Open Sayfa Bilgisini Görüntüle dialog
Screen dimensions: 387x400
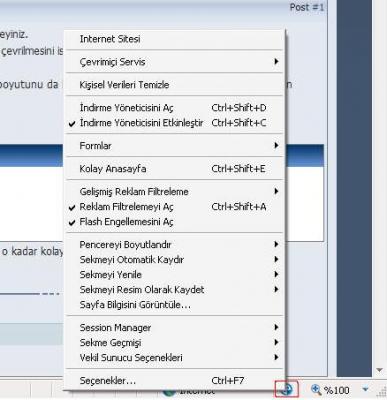coord(174,305)
